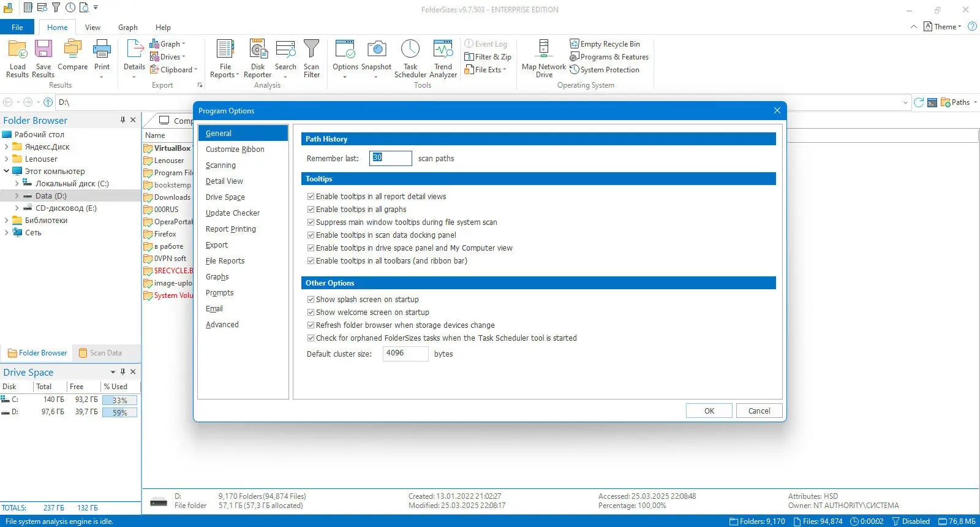Open Filter & Zip tool

[x=488, y=57]
